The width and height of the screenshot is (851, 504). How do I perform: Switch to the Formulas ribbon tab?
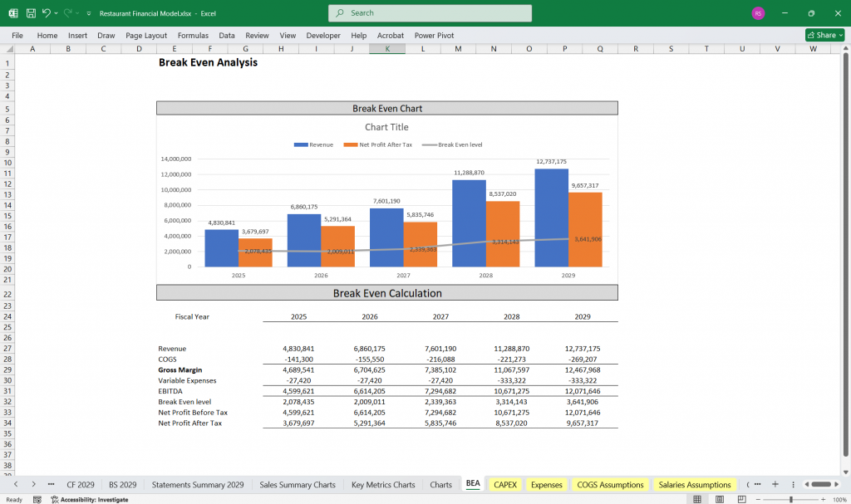coord(193,36)
